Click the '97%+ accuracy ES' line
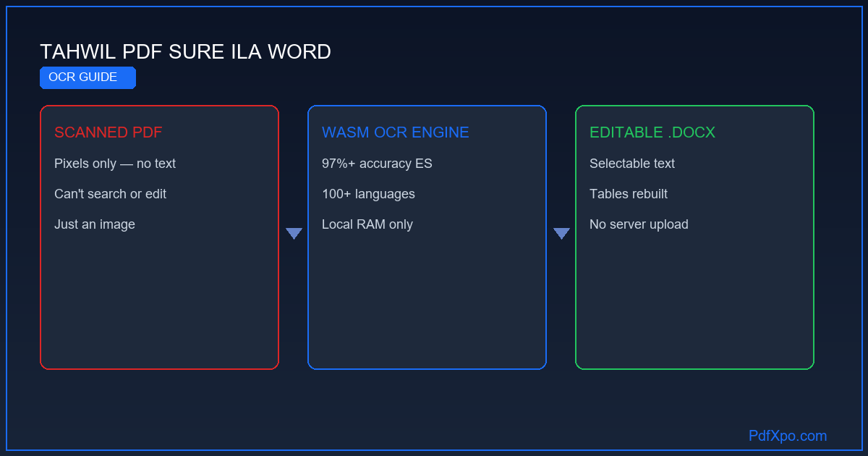This screenshot has width=868, height=456. [x=377, y=164]
